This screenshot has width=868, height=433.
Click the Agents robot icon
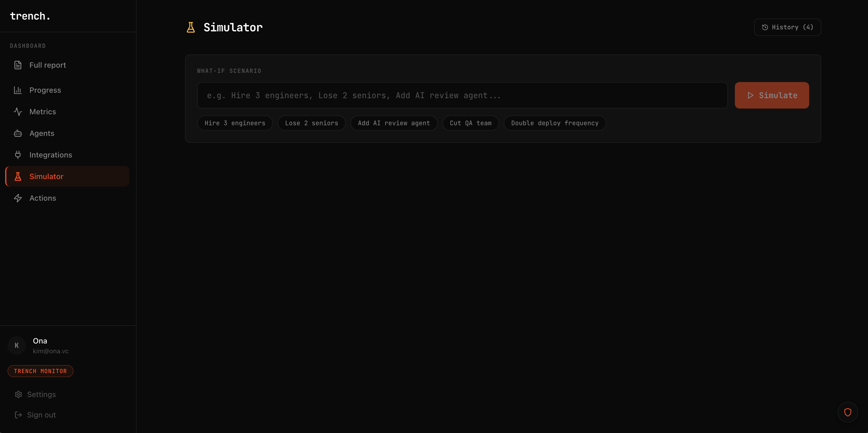pos(18,133)
